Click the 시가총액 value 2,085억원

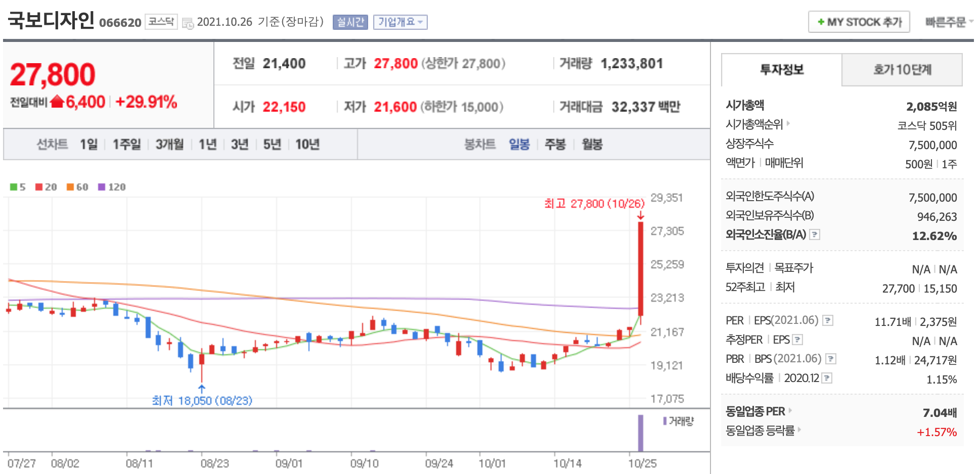tap(931, 107)
